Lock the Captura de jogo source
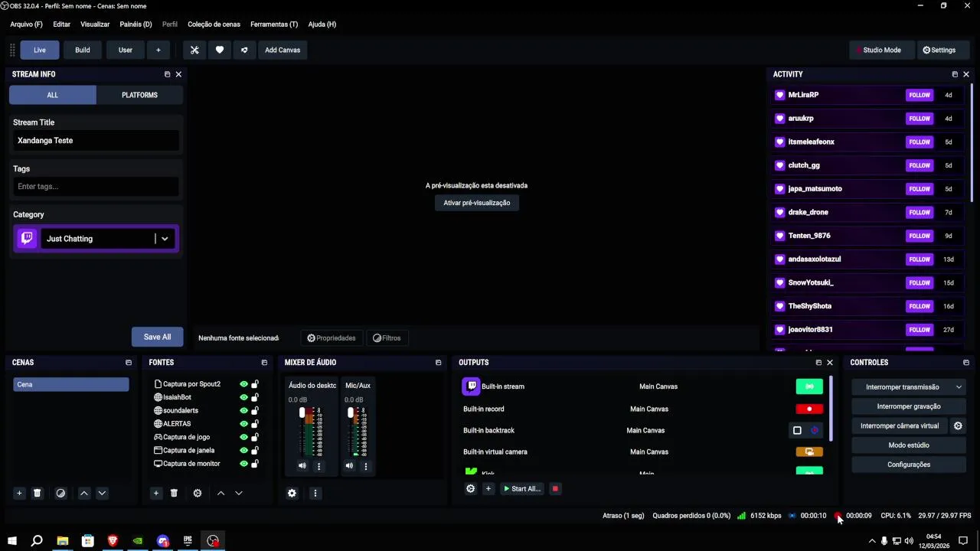 click(255, 437)
